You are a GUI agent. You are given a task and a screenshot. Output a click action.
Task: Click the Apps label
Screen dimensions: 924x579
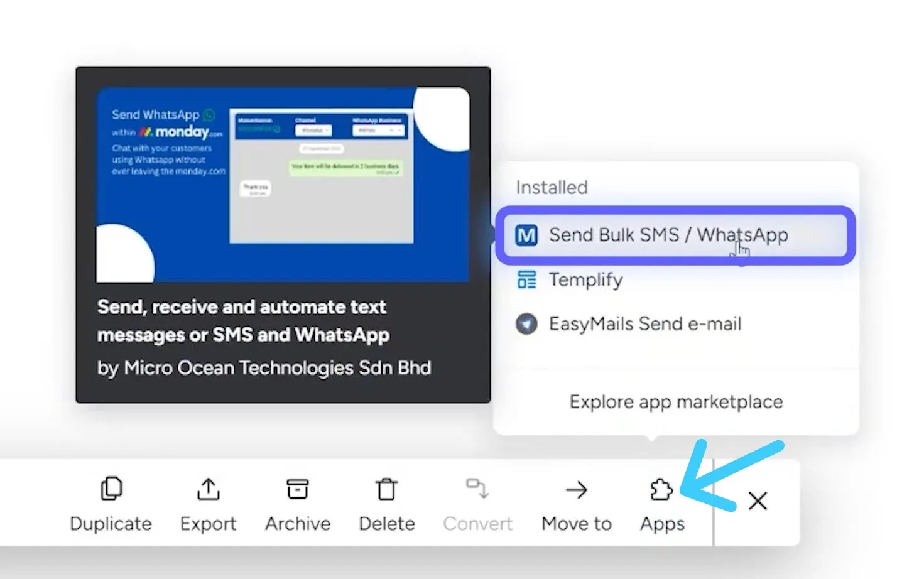662,524
